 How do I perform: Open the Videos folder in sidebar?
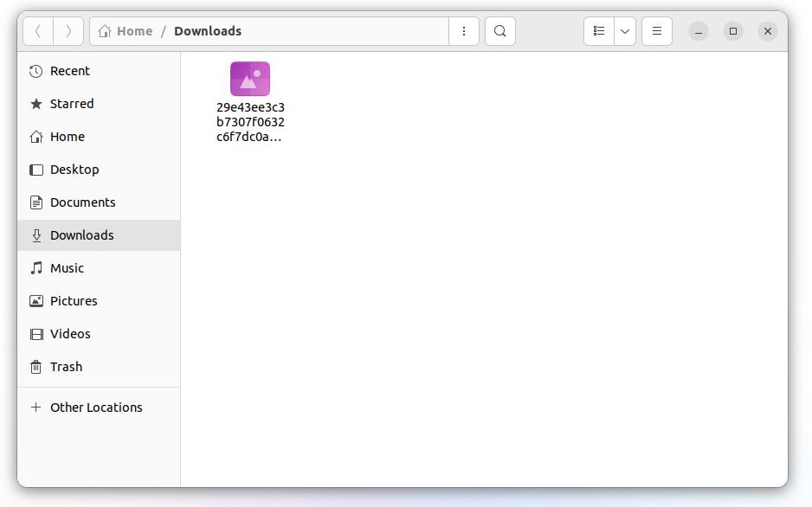pyautogui.click(x=70, y=334)
